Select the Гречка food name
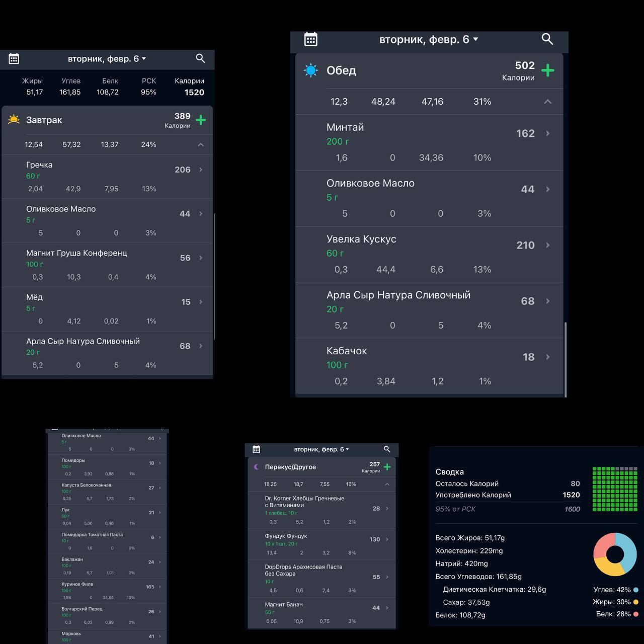 pos(39,165)
